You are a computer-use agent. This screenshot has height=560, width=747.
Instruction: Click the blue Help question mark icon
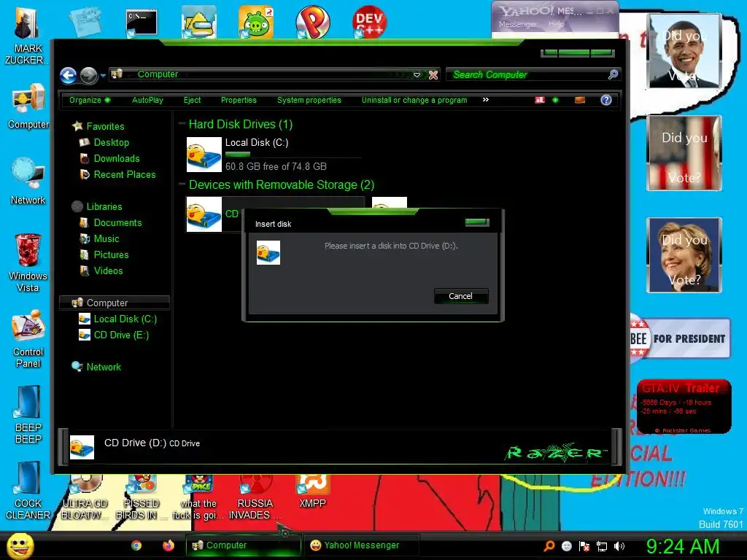tap(606, 100)
